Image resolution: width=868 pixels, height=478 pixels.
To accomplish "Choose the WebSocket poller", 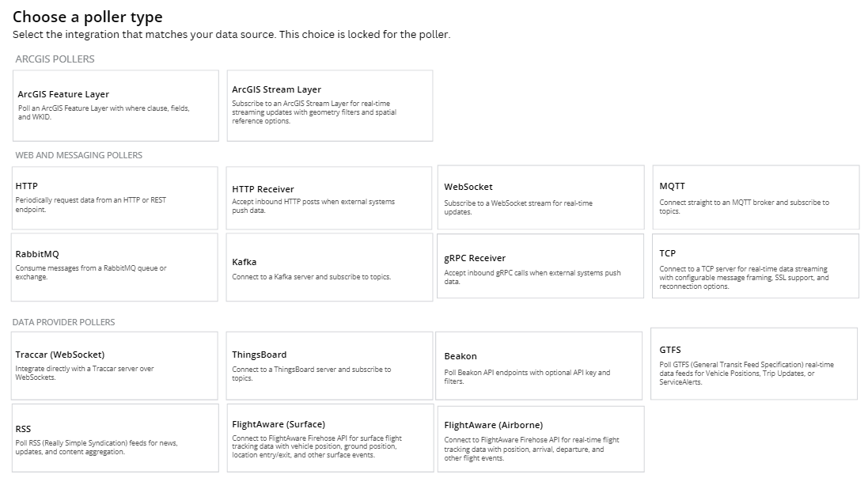I will 541,197.
